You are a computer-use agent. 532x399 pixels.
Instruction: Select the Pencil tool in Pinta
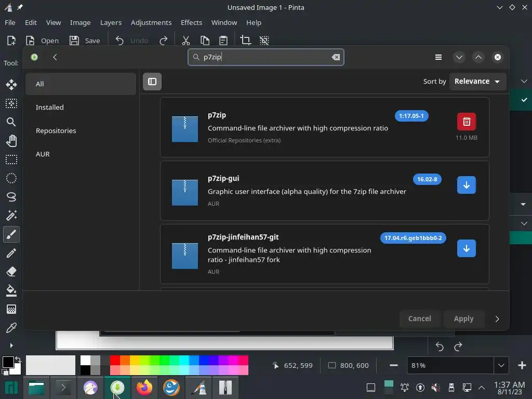pyautogui.click(x=11, y=253)
